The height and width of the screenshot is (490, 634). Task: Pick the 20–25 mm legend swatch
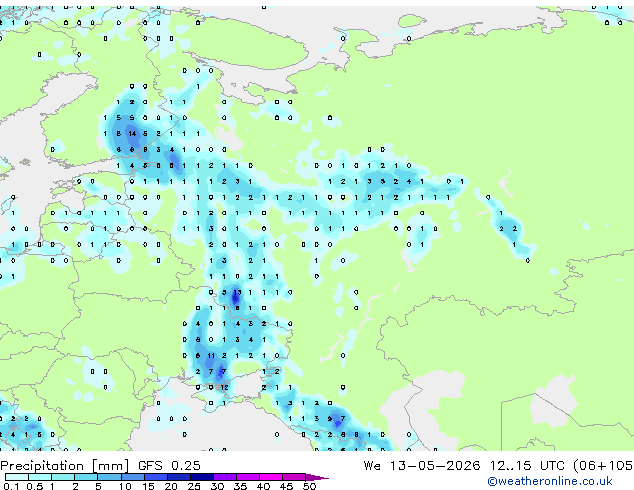coord(179,477)
